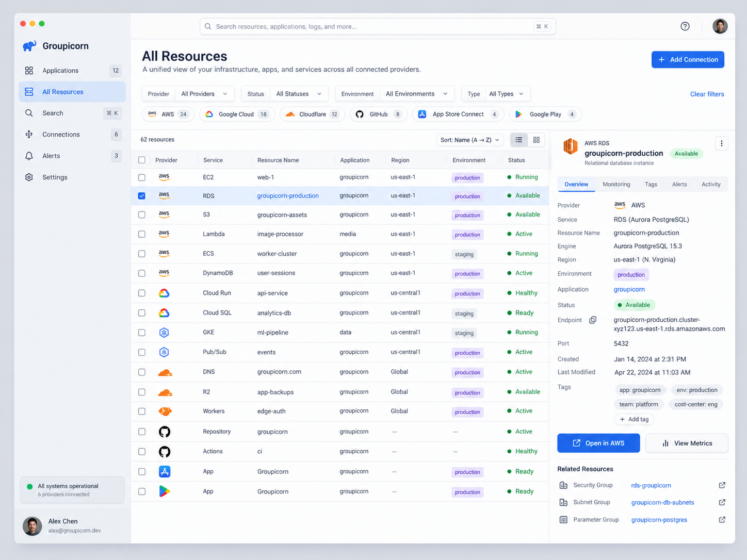Click the Applications grid icon in sidebar
Image resolution: width=747 pixels, height=560 pixels.
pyautogui.click(x=29, y=71)
